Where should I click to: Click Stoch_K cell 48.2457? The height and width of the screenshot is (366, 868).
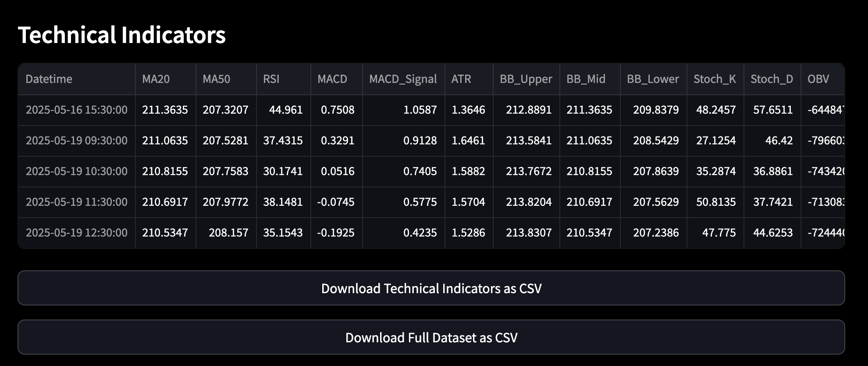(x=715, y=110)
